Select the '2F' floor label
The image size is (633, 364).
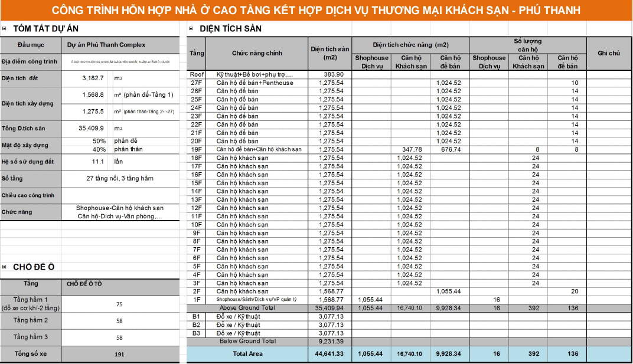pos(197,291)
